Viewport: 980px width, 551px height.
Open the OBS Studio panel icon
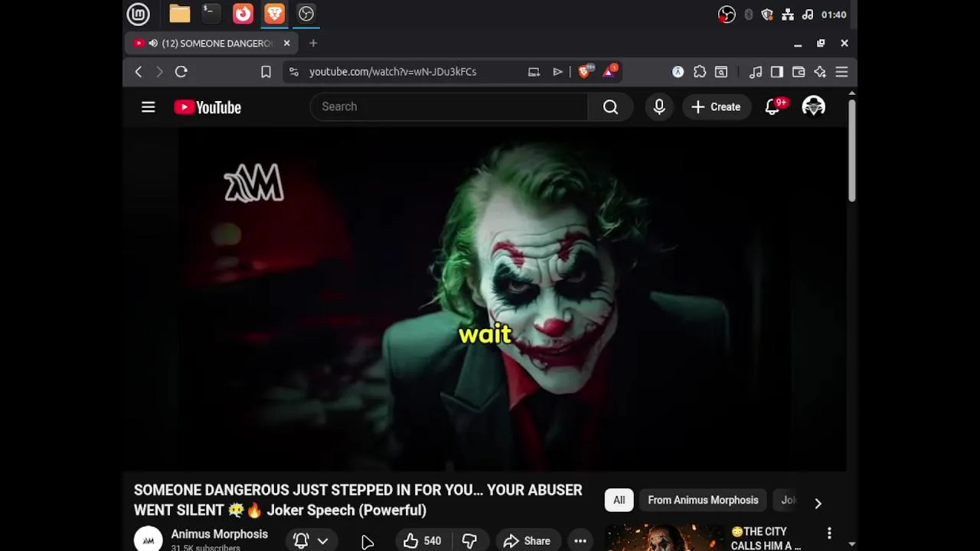pos(305,14)
